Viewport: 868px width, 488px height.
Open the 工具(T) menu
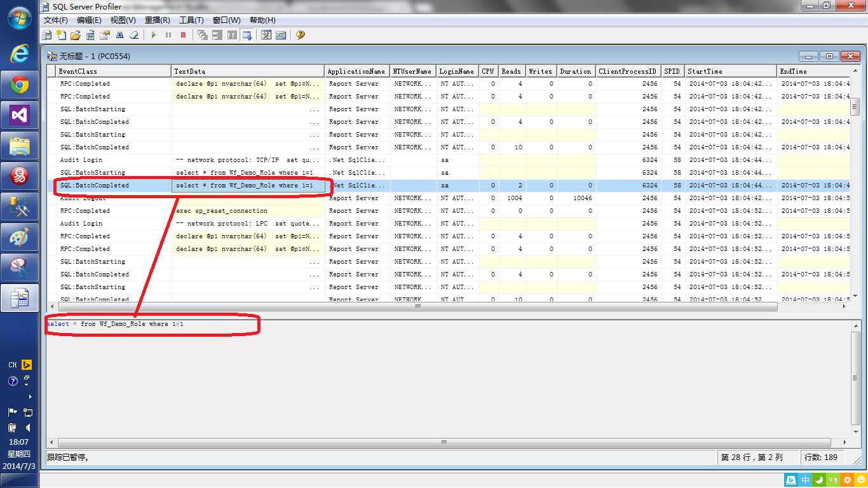(191, 20)
